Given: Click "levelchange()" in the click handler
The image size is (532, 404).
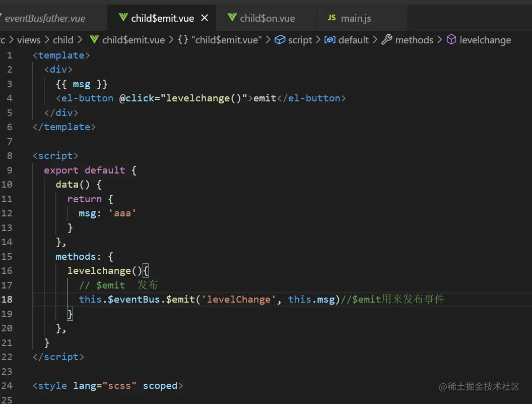Looking at the screenshot, I should click(x=204, y=98).
